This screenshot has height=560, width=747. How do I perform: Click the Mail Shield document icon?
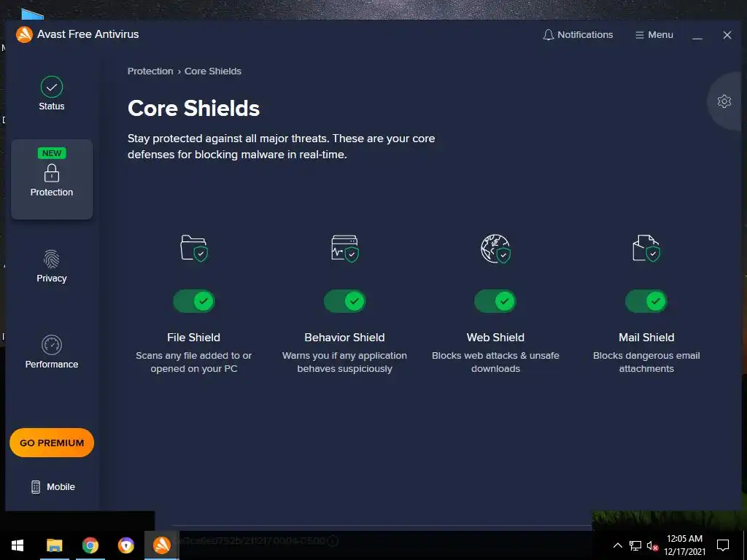pos(646,248)
